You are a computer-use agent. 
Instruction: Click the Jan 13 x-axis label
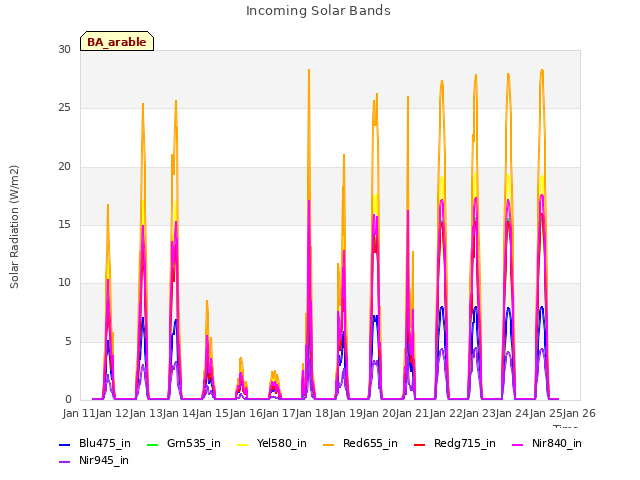pos(146,413)
